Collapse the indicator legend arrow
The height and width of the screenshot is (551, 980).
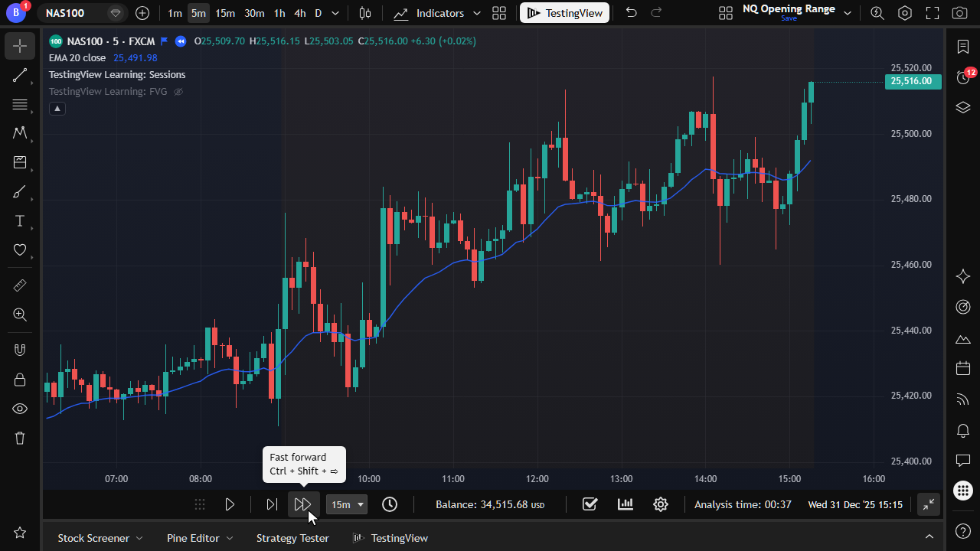tap(57, 109)
